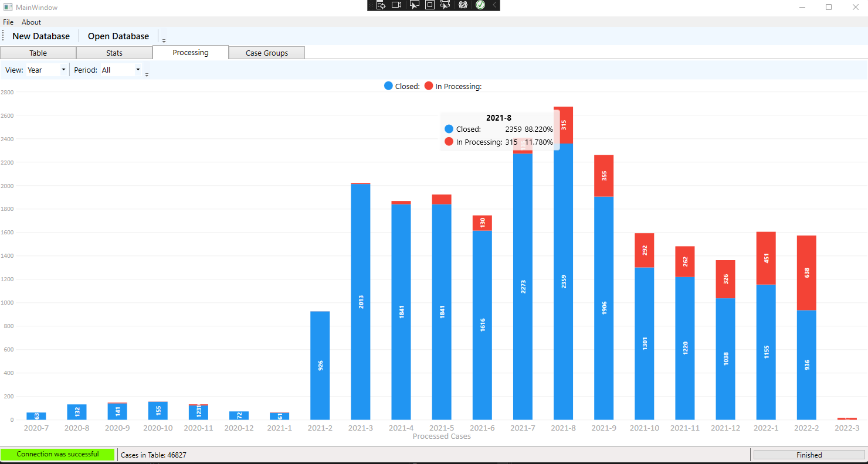Activate the Select Element cursor tool
868x464 pixels.
pyautogui.click(x=415, y=5)
